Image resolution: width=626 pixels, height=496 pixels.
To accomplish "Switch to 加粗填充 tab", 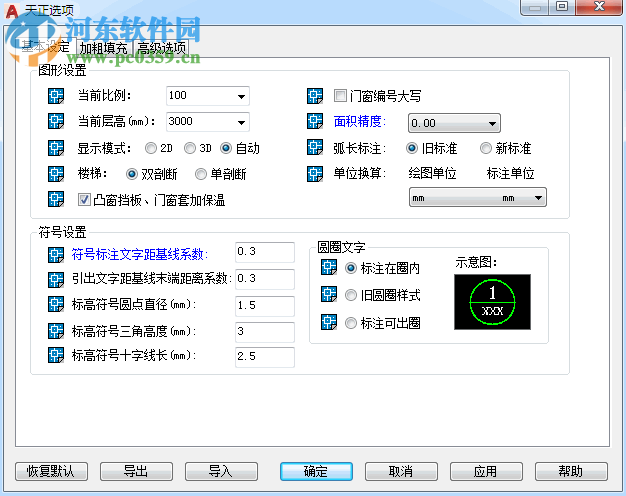I will [103, 48].
